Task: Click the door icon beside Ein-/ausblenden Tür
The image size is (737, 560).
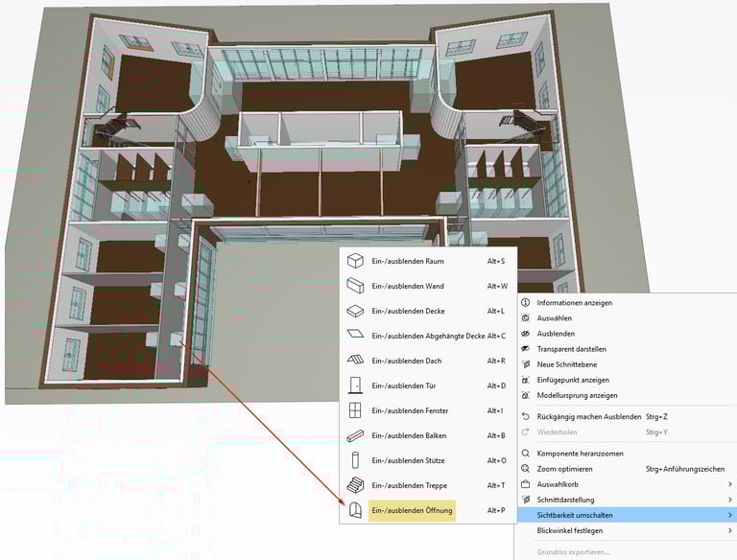Action: [355, 385]
